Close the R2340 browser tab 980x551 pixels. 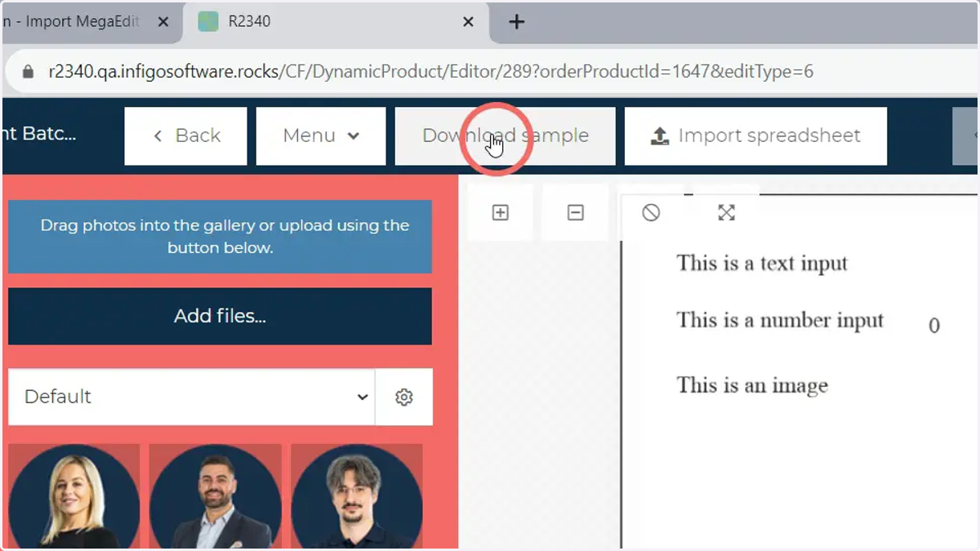468,23
